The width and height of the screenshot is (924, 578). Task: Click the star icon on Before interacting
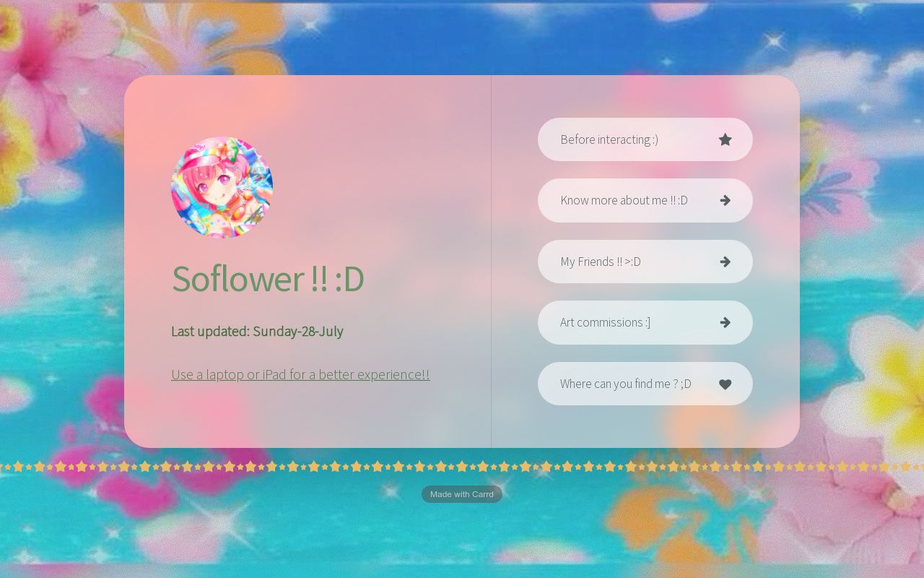coord(725,139)
